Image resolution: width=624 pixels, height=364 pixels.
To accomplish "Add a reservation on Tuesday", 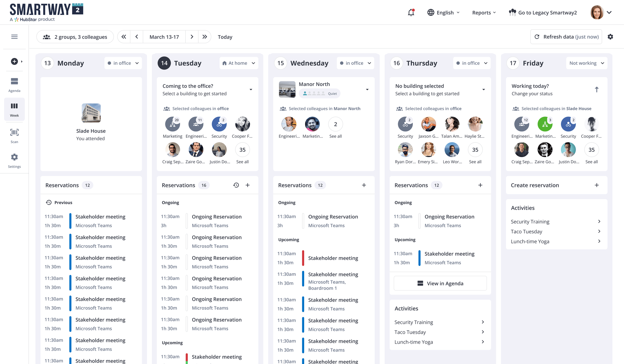I will click(247, 185).
